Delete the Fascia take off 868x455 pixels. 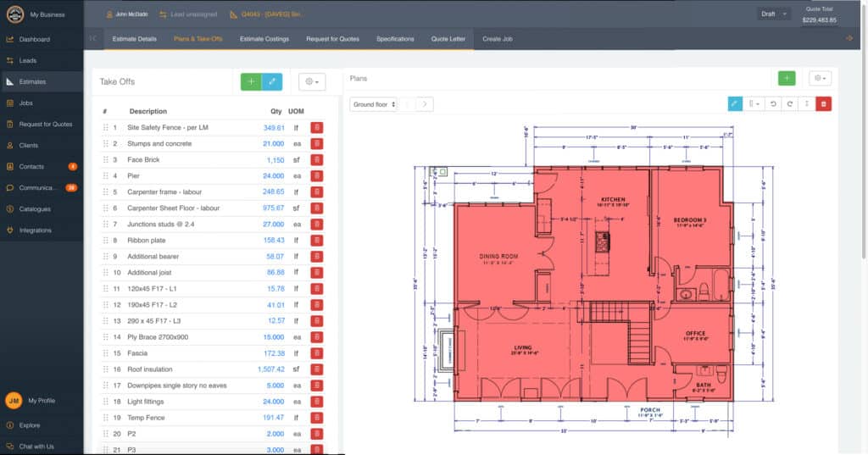tap(317, 353)
